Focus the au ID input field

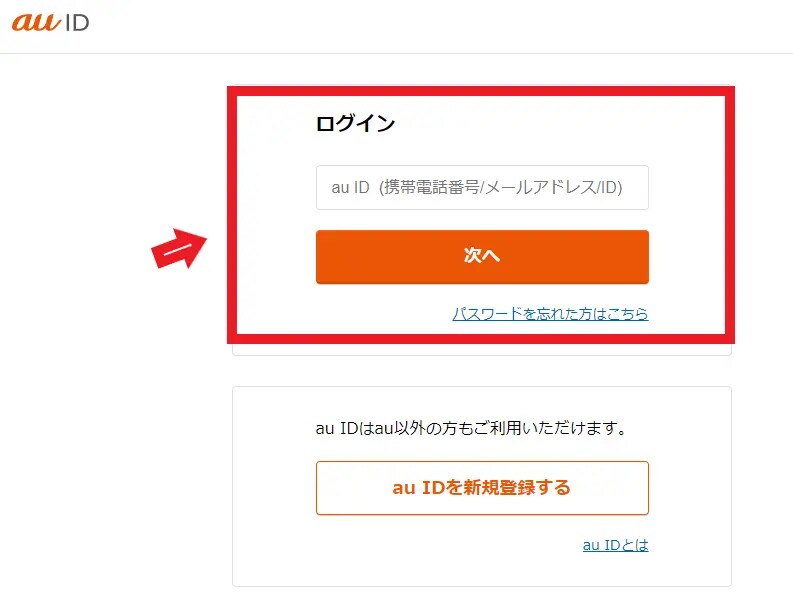tap(482, 188)
